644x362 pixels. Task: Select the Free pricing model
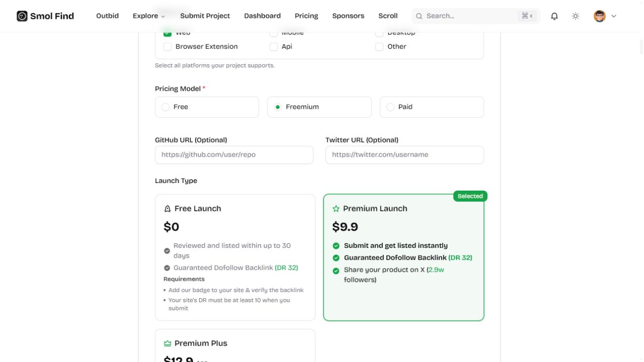(207, 107)
